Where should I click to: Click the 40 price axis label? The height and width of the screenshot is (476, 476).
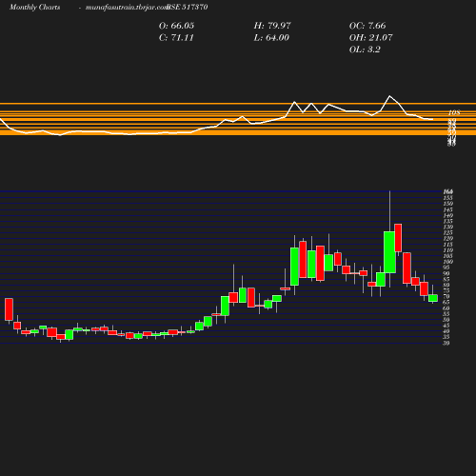[446, 331]
